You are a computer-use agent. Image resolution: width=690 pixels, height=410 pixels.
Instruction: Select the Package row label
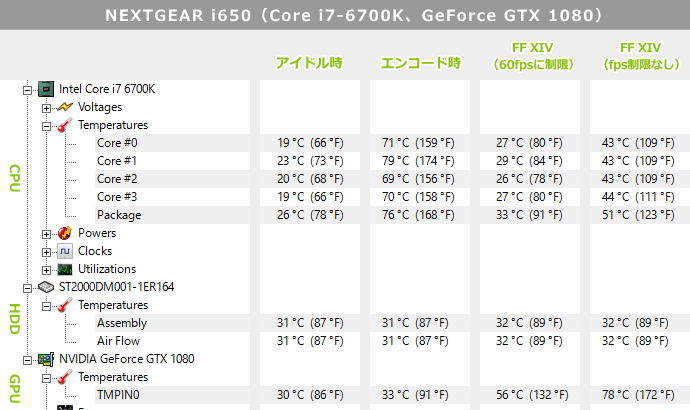click(x=119, y=215)
